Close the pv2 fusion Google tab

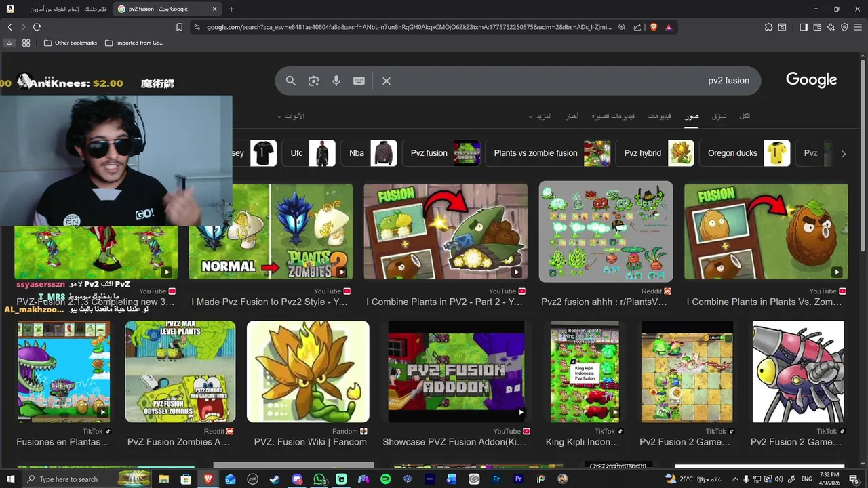[215, 9]
